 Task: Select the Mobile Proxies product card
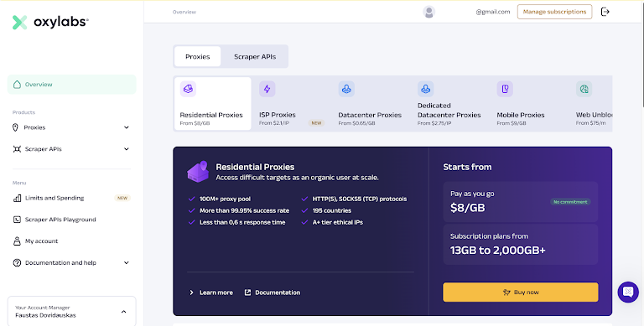tap(529, 103)
